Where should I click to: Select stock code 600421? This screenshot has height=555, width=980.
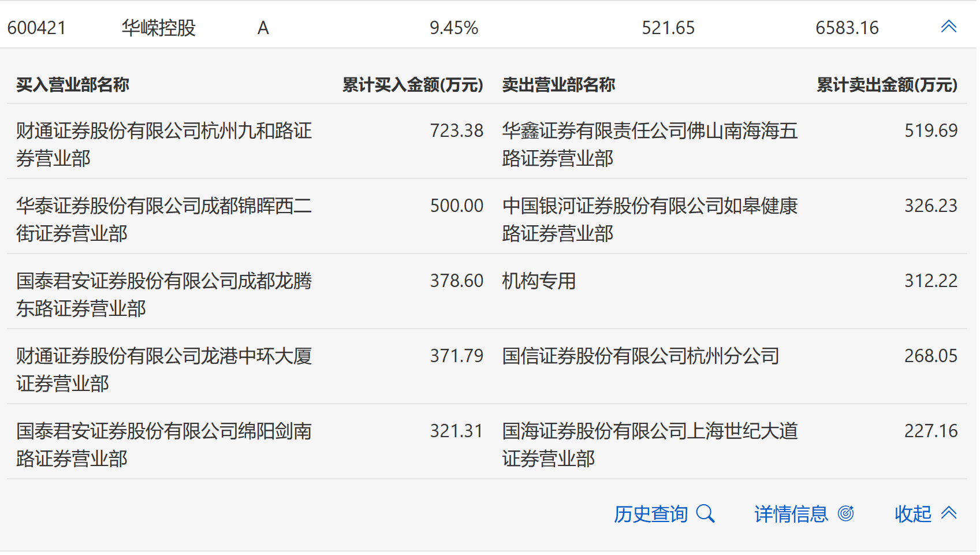click(37, 28)
